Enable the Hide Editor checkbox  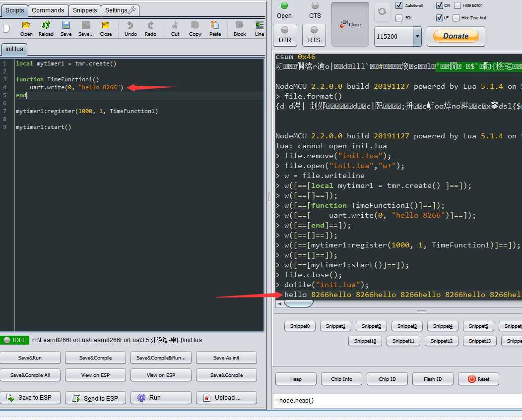[x=457, y=5]
